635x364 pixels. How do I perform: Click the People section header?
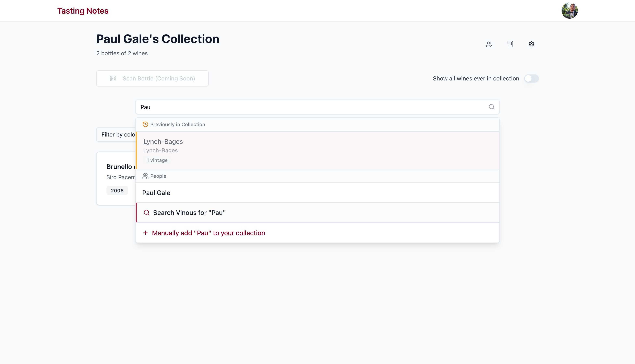click(x=317, y=176)
